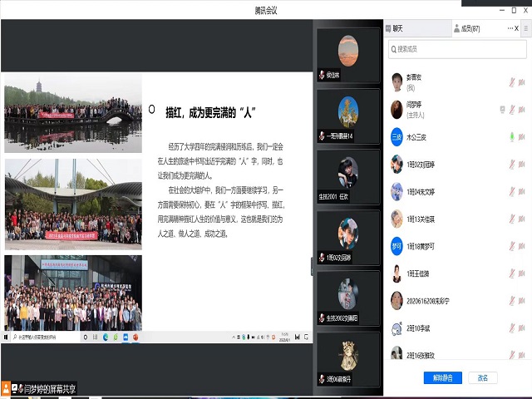Image resolution: width=532 pixels, height=399 pixels.
Task: Click the slide heading 描红，成为更完满的“人”
Action: [x=210, y=113]
